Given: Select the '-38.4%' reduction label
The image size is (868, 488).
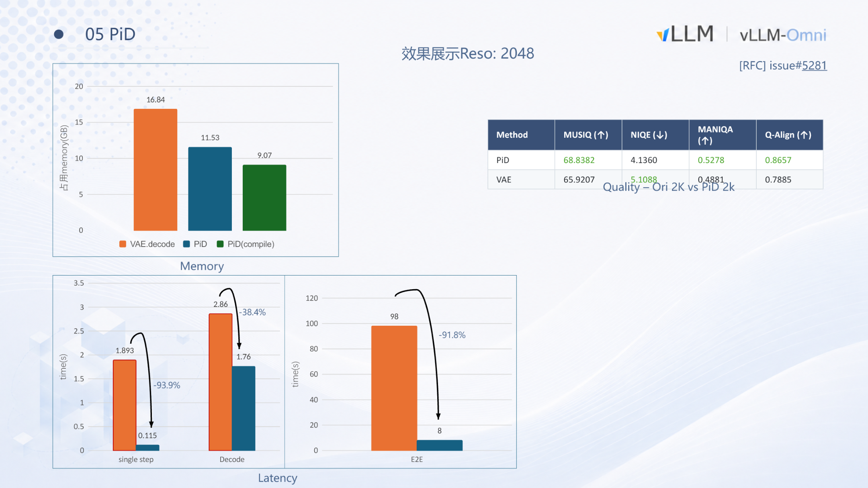Looking at the screenshot, I should click(252, 312).
